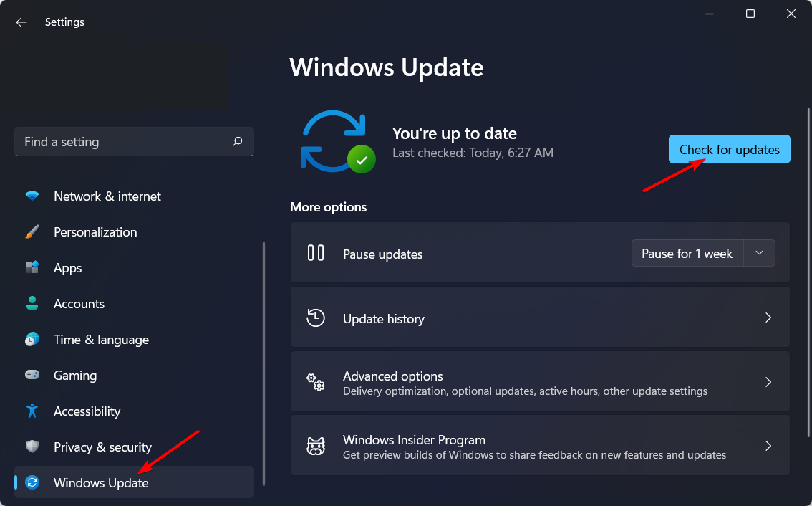812x506 pixels.
Task: Switch to the Privacy & security section
Action: (x=102, y=447)
